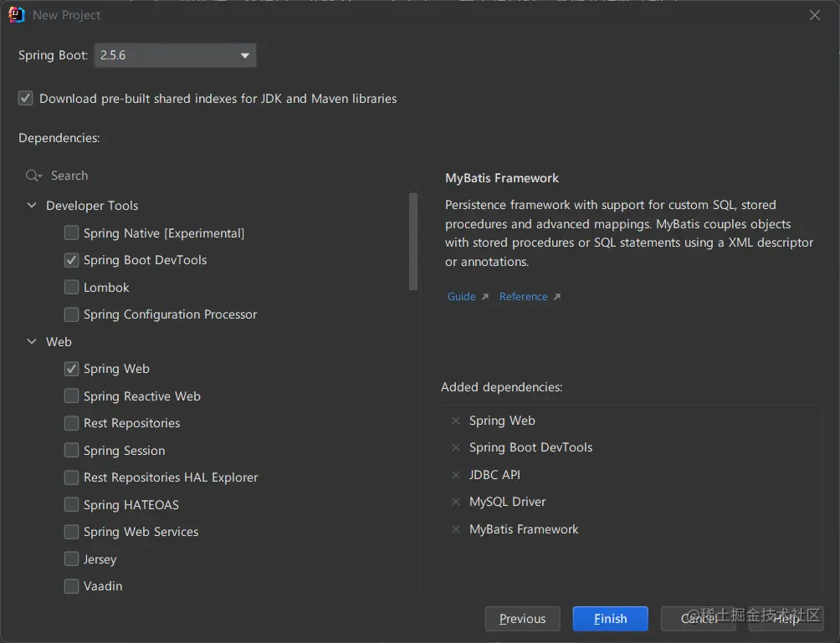Disable download pre-built shared indexes option
The height and width of the screenshot is (643, 840).
point(26,99)
